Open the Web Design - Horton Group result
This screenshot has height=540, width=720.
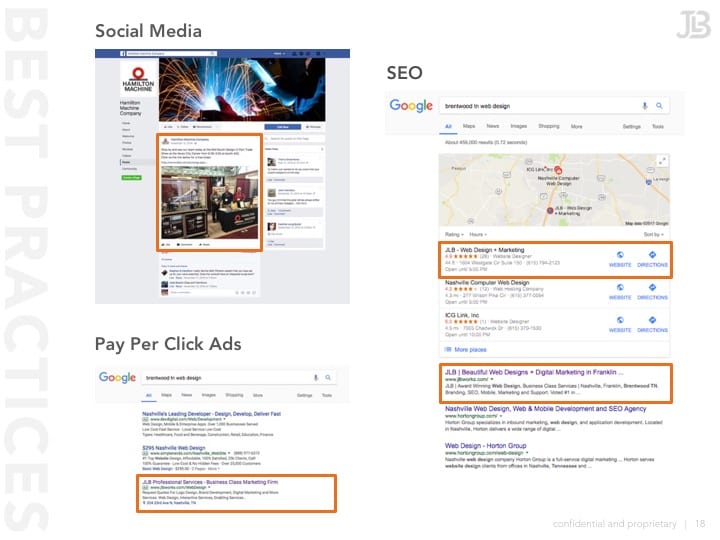pyautogui.click(x=485, y=445)
